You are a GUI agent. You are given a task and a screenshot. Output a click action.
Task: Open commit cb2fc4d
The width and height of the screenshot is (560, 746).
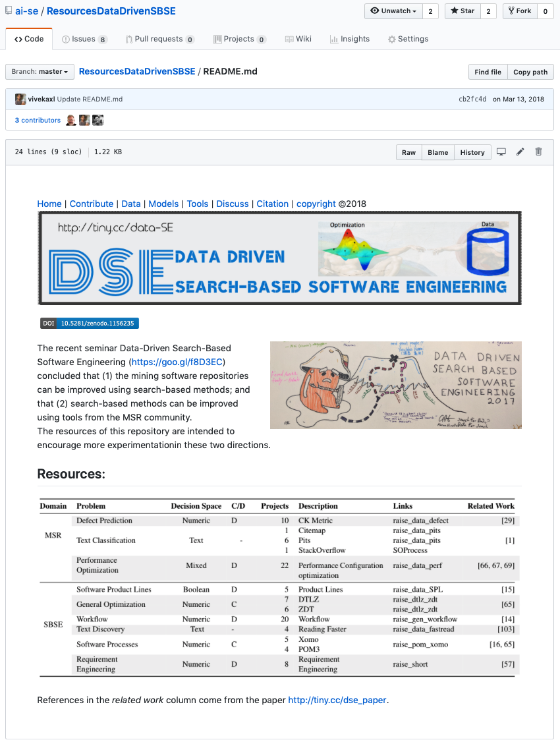pos(472,99)
